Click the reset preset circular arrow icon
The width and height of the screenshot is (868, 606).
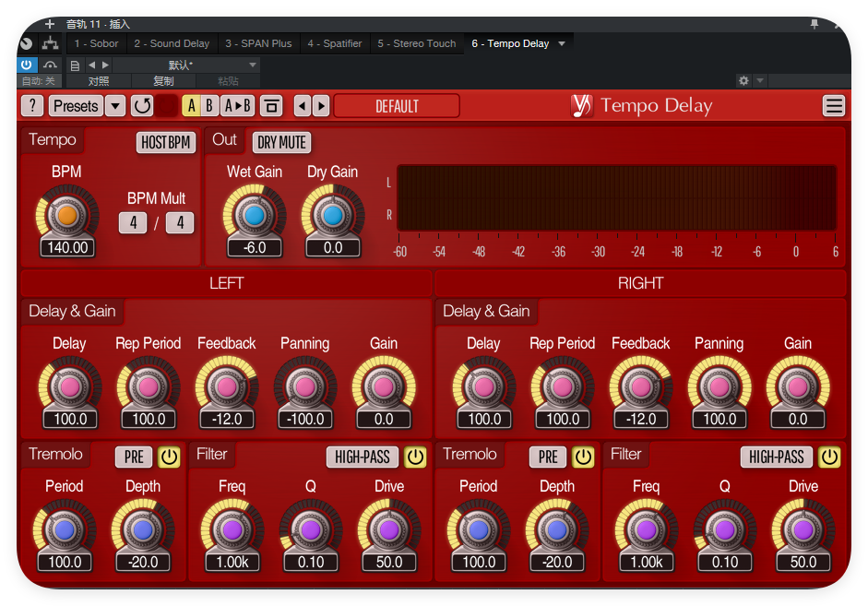pos(142,106)
